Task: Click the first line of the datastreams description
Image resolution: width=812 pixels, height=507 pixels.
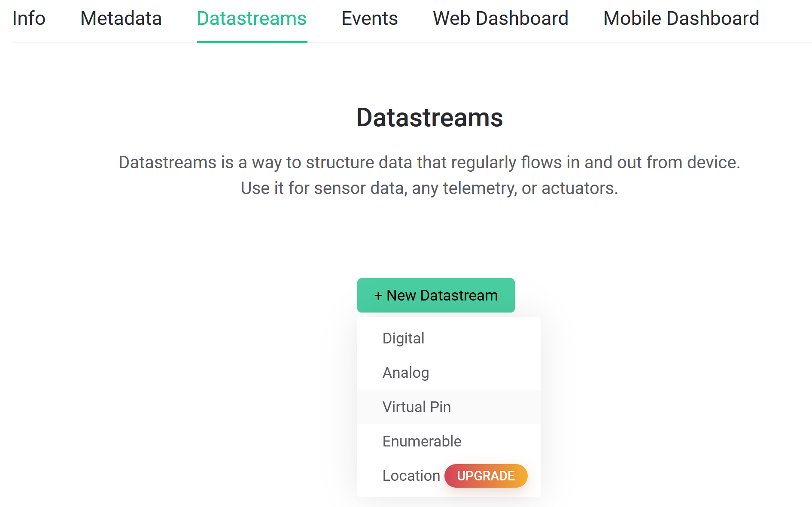Action: tap(429, 163)
